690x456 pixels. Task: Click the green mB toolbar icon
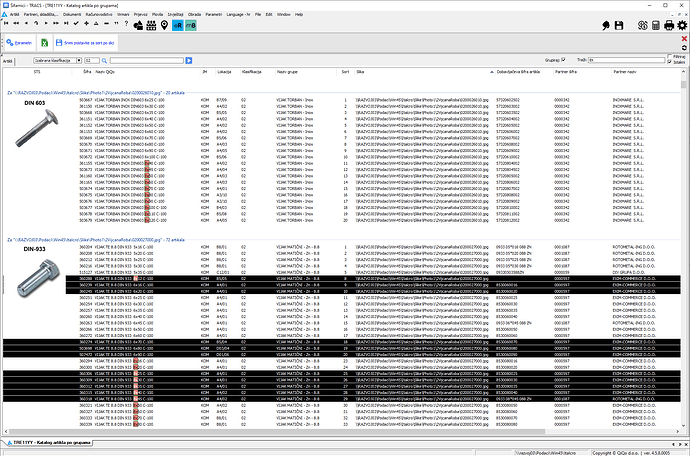[x=191, y=25]
